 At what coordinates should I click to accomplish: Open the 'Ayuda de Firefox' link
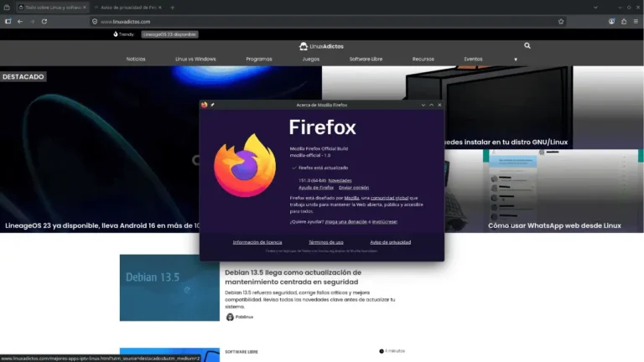pos(316,188)
